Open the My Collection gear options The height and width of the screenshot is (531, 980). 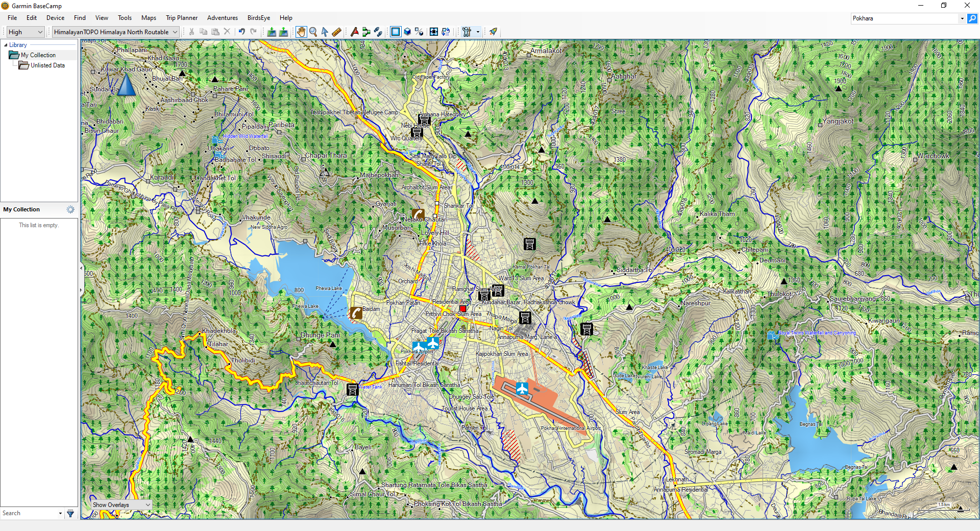(70, 209)
